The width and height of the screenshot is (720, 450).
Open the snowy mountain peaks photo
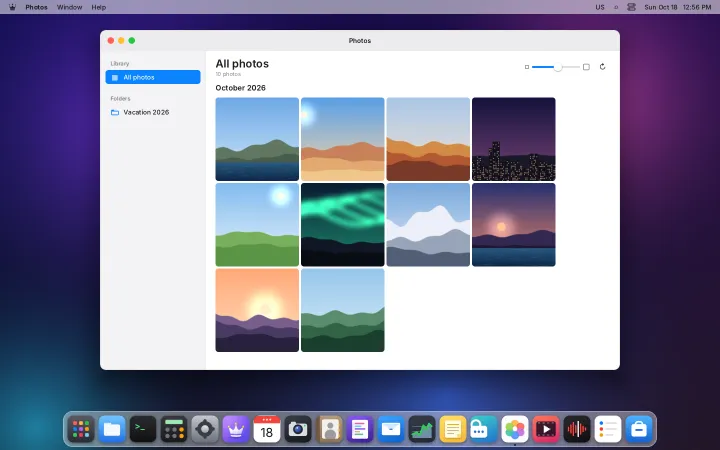[428, 225]
